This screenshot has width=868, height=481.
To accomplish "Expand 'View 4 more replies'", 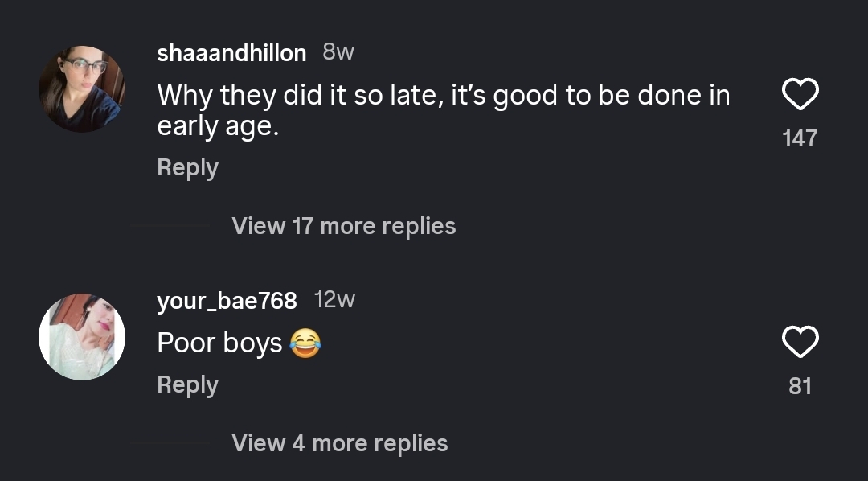I will 339,443.
